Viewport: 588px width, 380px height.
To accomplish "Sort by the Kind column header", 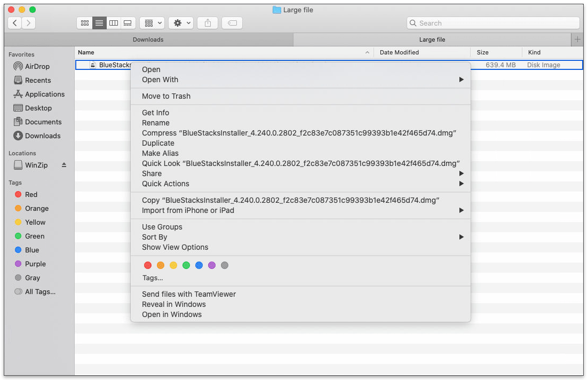I will pos(553,52).
